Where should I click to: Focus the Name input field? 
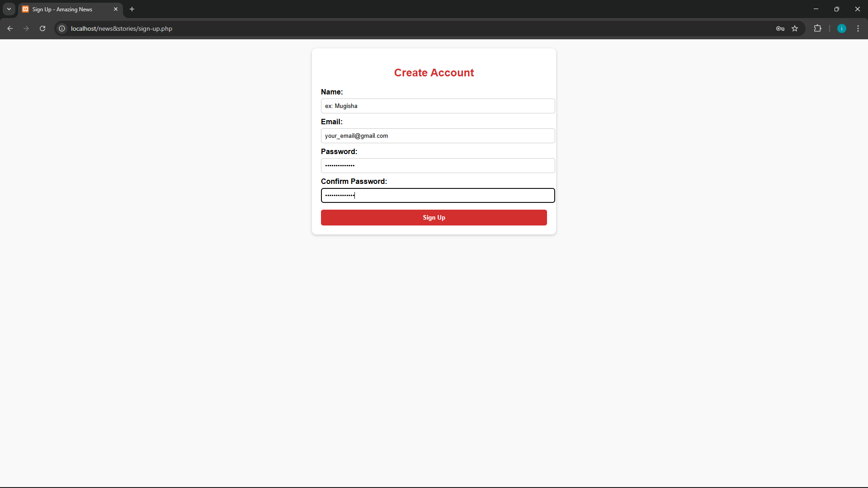[438, 106]
